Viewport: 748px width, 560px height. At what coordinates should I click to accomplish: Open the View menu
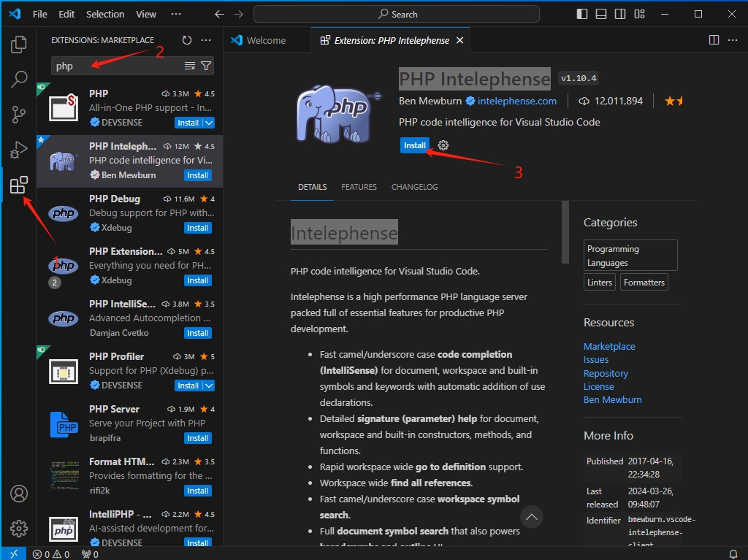146,15
